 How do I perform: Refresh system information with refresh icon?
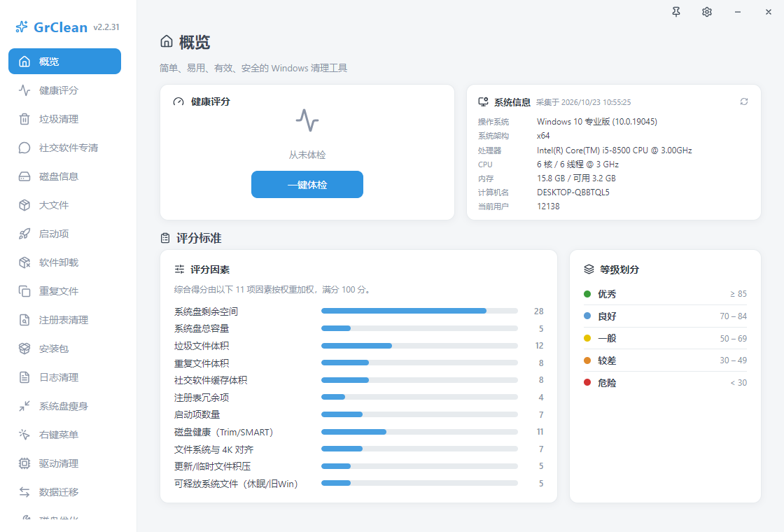(x=744, y=101)
